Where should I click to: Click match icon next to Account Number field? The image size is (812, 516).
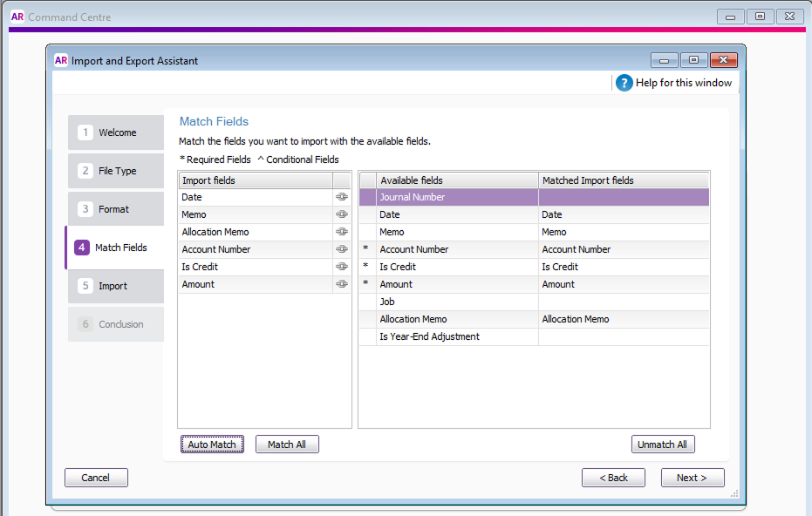341,249
